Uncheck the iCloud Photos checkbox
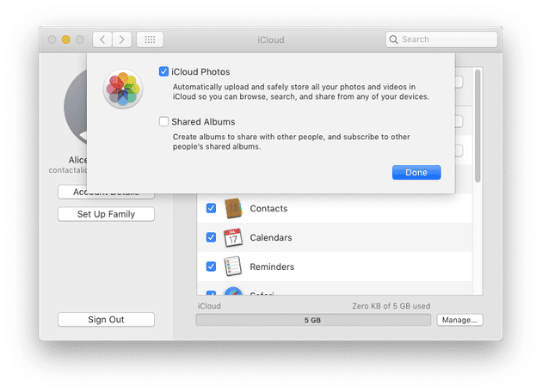542x392 pixels. pyautogui.click(x=163, y=71)
